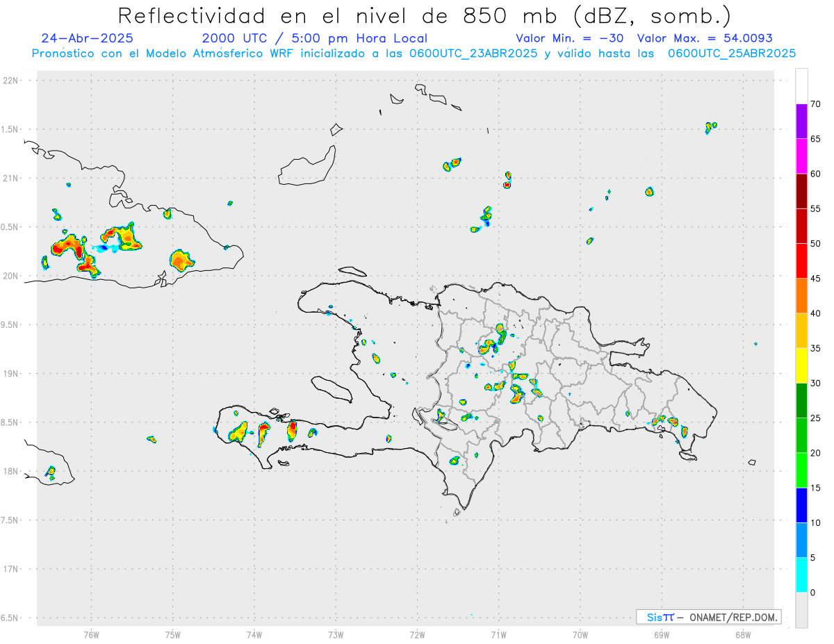Click the '72W' longitude axis label
The image size is (834, 644).
click(417, 635)
